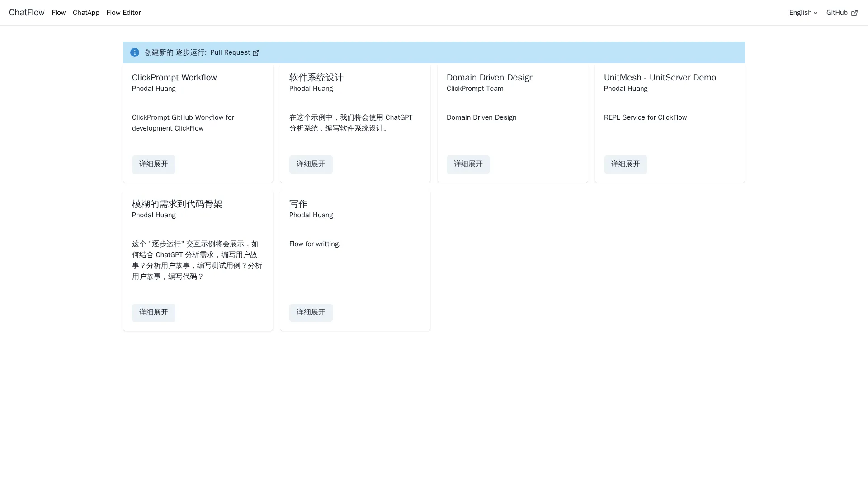Click the blue info icon in banner
The width and height of the screenshot is (868, 488).
tap(135, 52)
